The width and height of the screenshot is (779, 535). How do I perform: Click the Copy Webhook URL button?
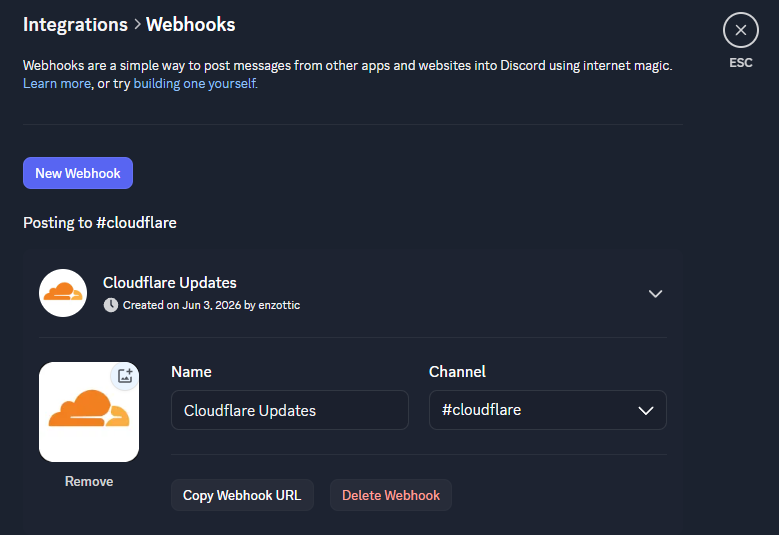242,495
